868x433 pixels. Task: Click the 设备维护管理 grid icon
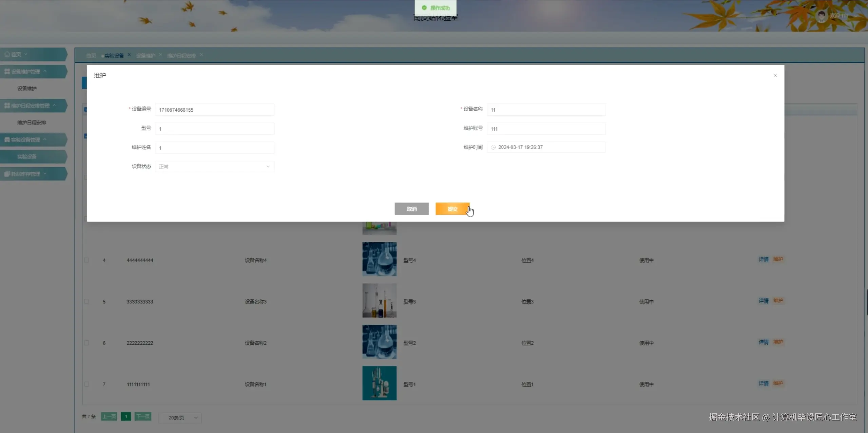[7, 72]
